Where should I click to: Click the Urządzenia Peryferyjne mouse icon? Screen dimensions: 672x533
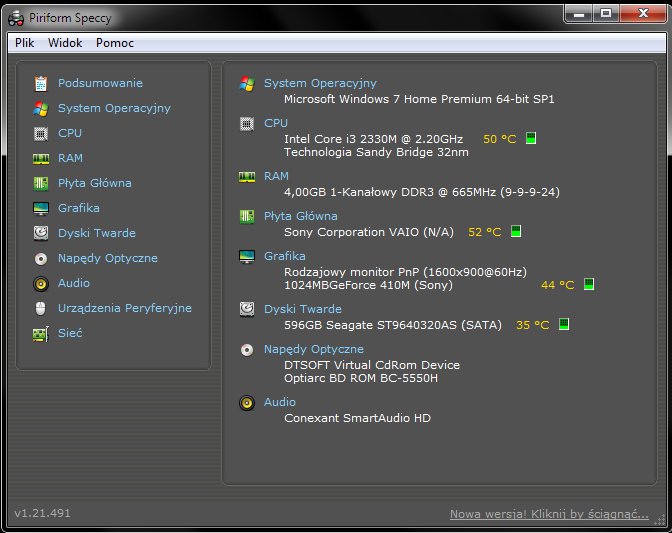click(x=41, y=308)
